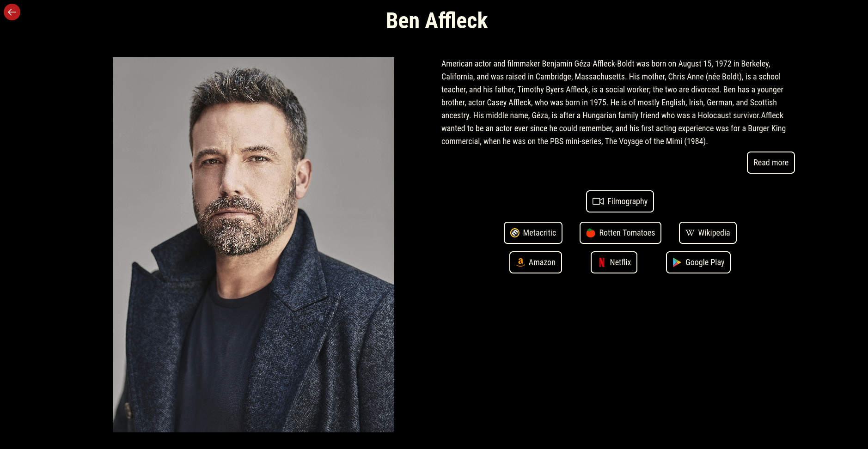Search on Amazon via the Amazon button
This screenshot has width=868, height=449.
coord(536,262)
